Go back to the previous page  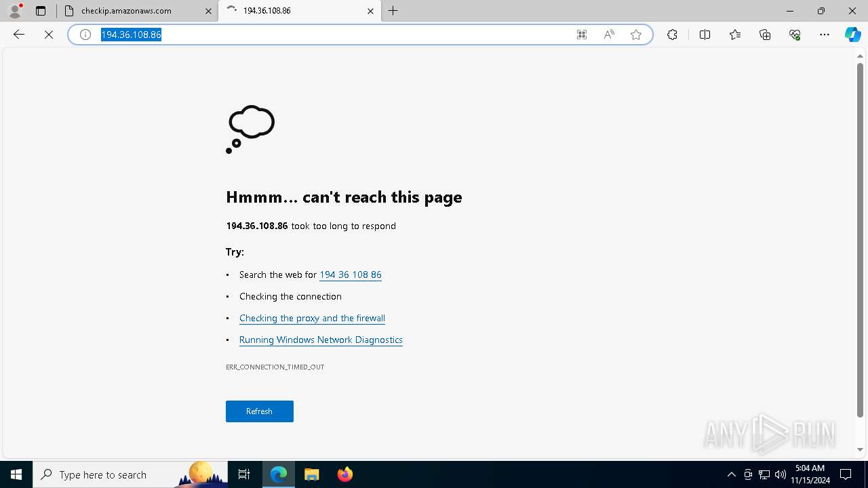pos(19,35)
